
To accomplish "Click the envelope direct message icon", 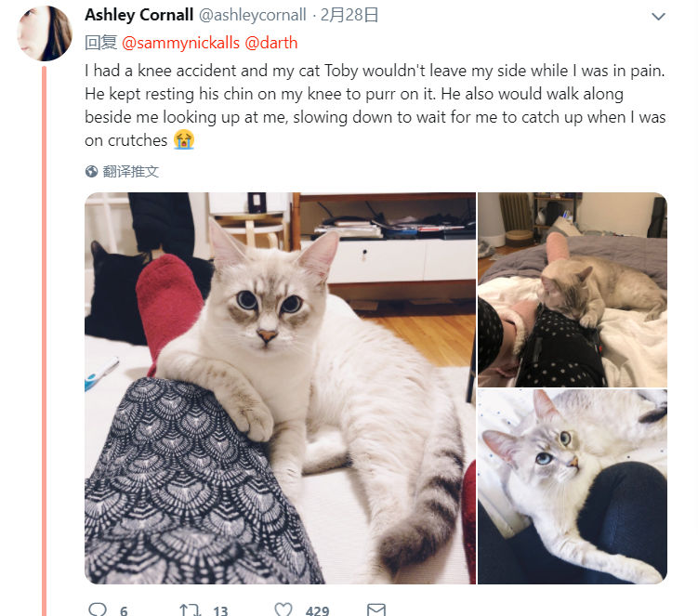I will (376, 609).
